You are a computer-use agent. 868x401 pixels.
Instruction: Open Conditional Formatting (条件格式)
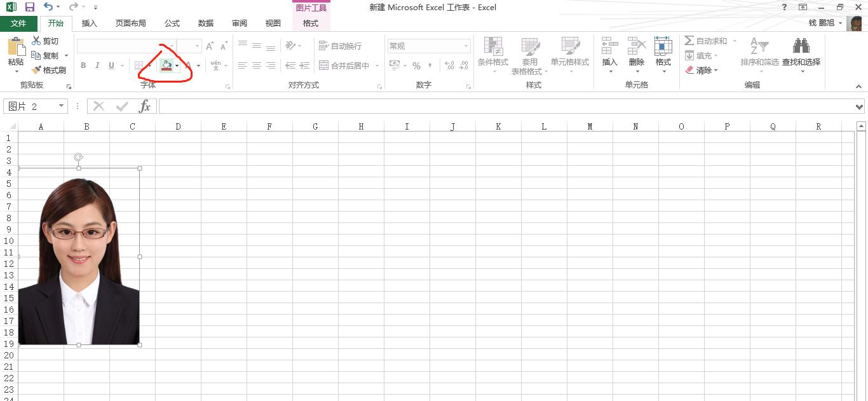tap(494, 55)
